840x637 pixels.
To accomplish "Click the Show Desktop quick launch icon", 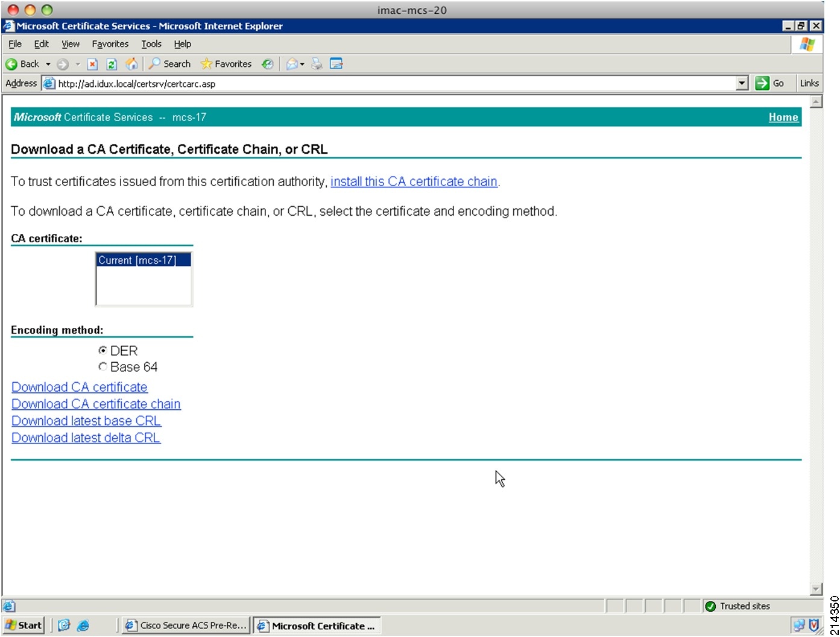I will (64, 626).
